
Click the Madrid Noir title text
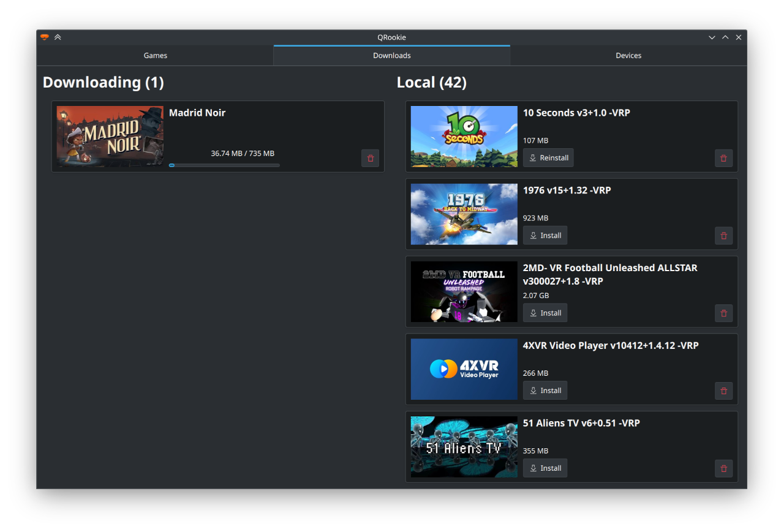pyautogui.click(x=197, y=113)
